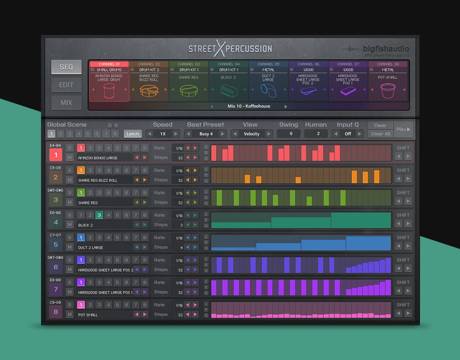Start playback with the Play button
This screenshot has width=460, height=360.
tap(403, 129)
